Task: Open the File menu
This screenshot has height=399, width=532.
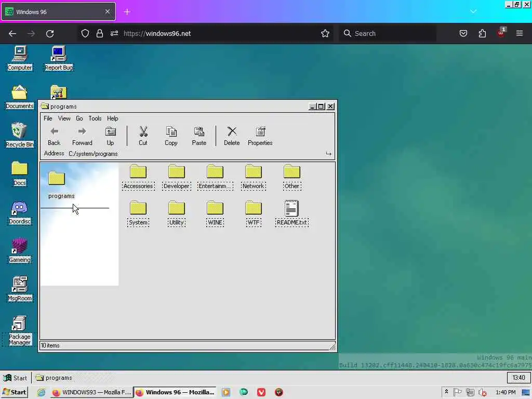Action: tap(48, 118)
